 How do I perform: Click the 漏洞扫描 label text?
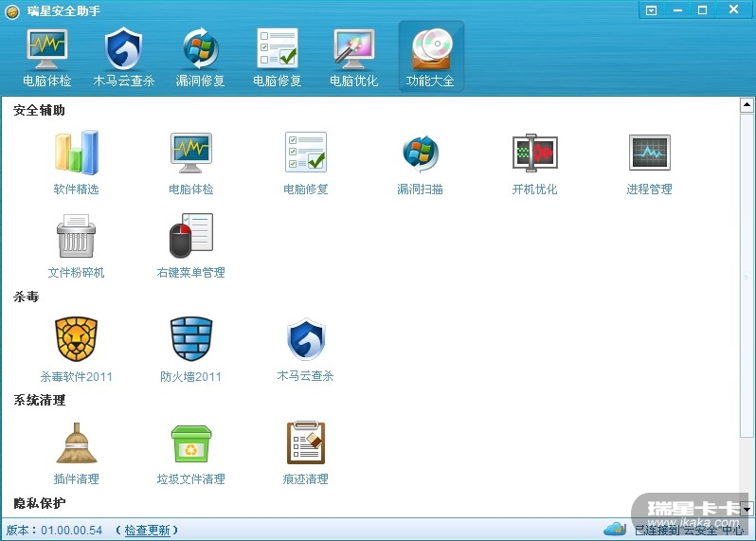[420, 189]
